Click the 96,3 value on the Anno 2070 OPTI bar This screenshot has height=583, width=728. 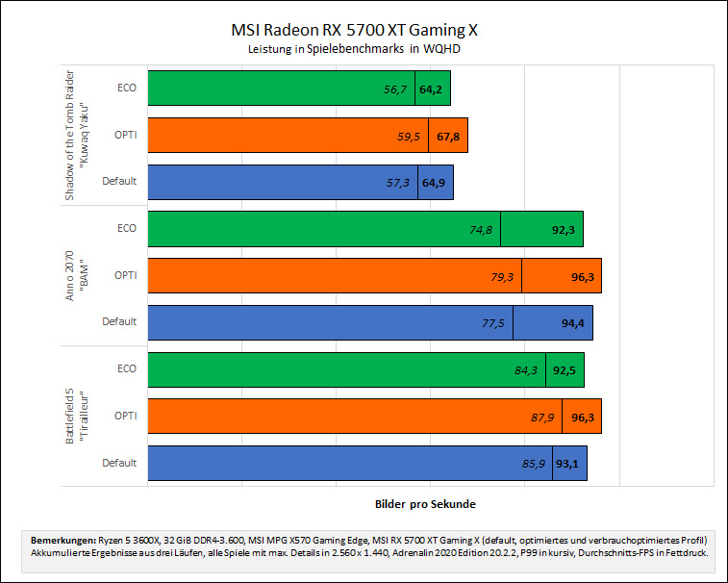click(583, 277)
